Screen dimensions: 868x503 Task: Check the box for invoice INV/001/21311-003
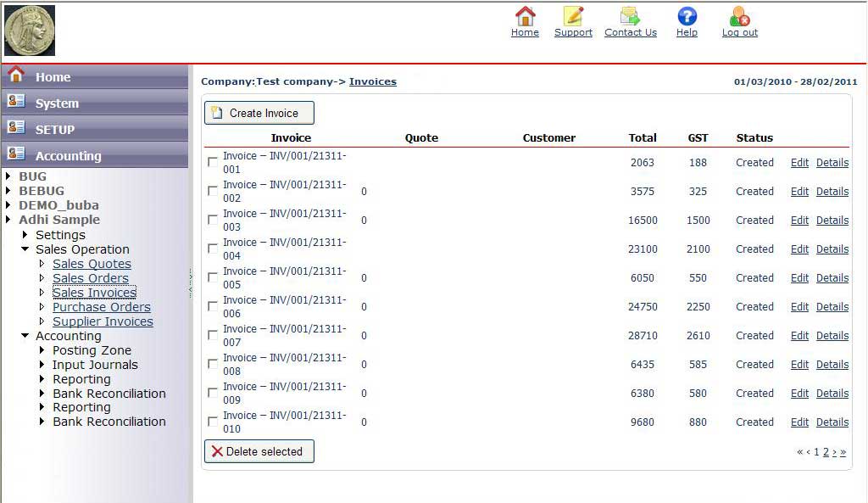point(213,220)
